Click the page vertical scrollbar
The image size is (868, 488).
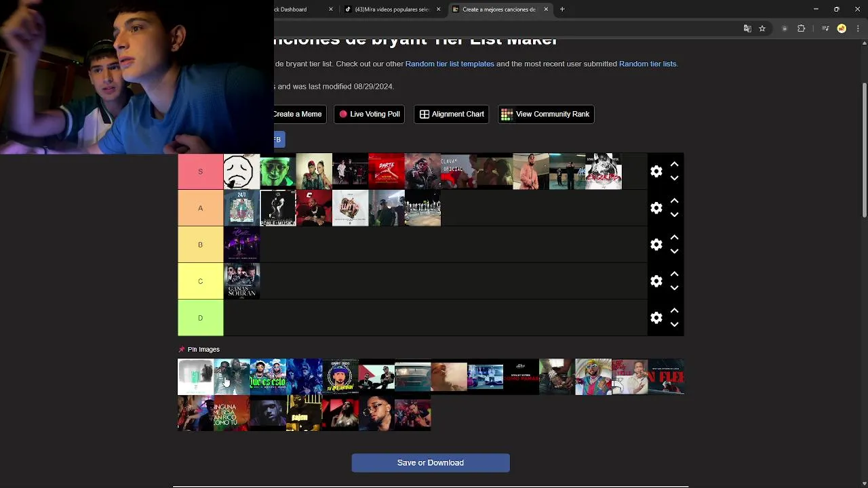tap(864, 149)
